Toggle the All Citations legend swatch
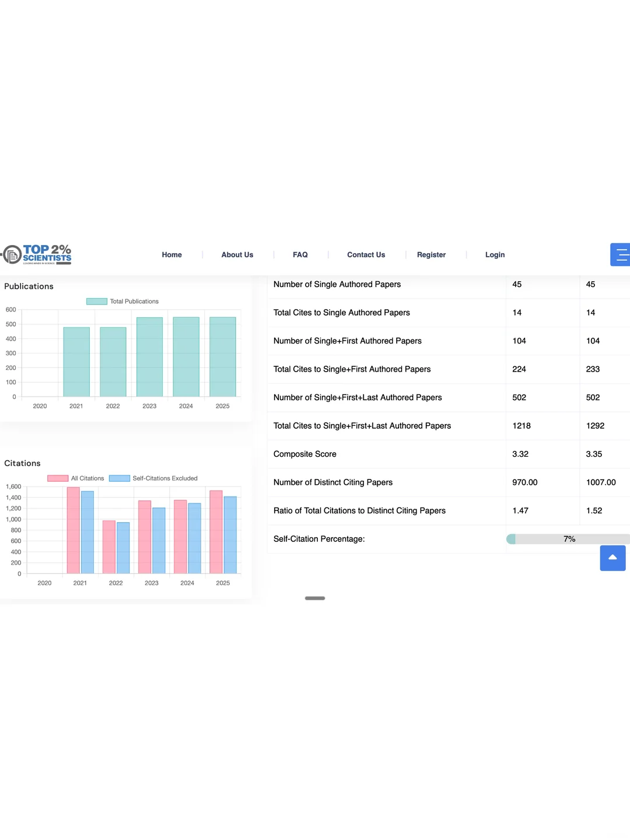The image size is (630, 840). click(58, 478)
